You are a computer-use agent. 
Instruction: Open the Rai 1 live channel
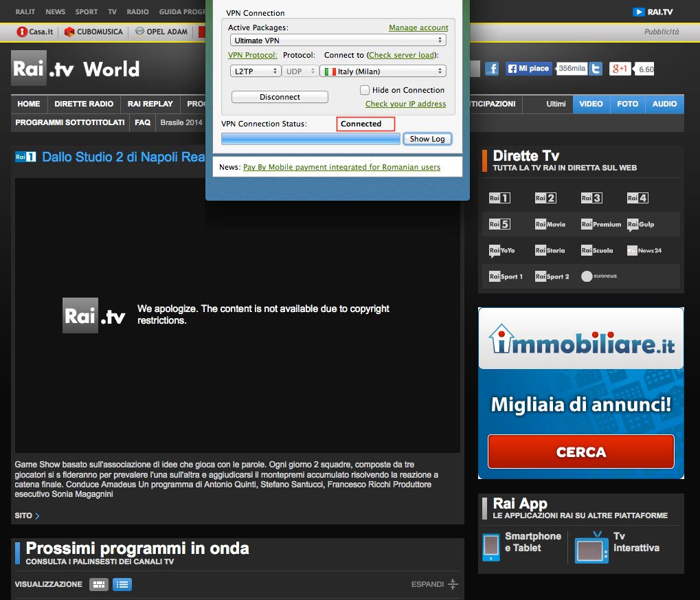[499, 198]
